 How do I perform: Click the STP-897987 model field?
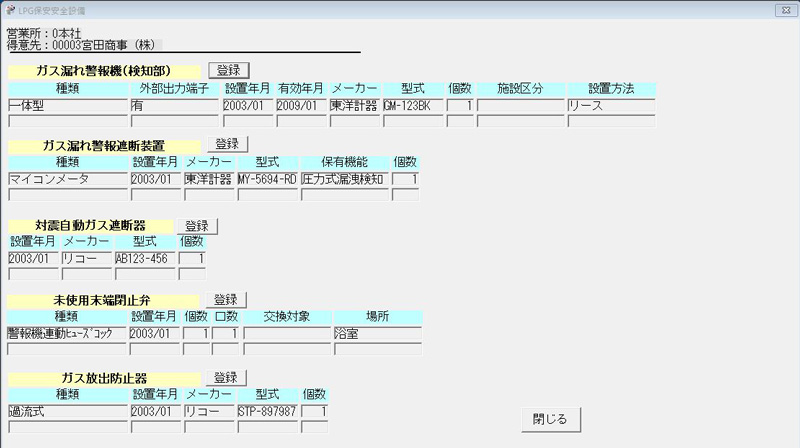click(x=267, y=411)
